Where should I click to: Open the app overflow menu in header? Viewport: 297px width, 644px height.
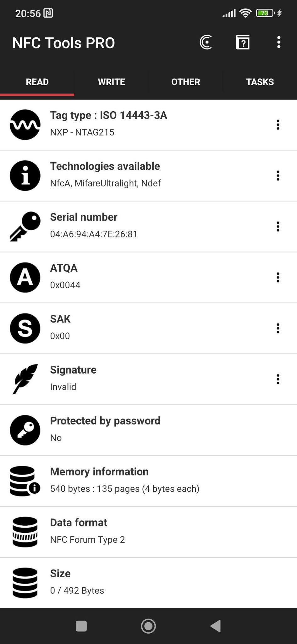pyautogui.click(x=278, y=42)
